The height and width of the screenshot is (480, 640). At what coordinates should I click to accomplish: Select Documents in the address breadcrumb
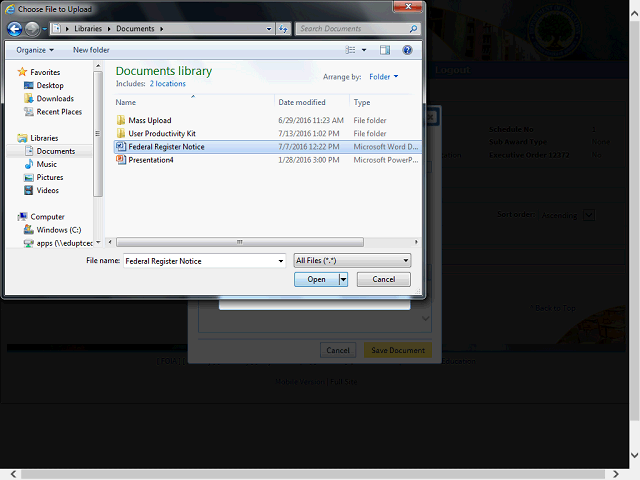click(135, 29)
